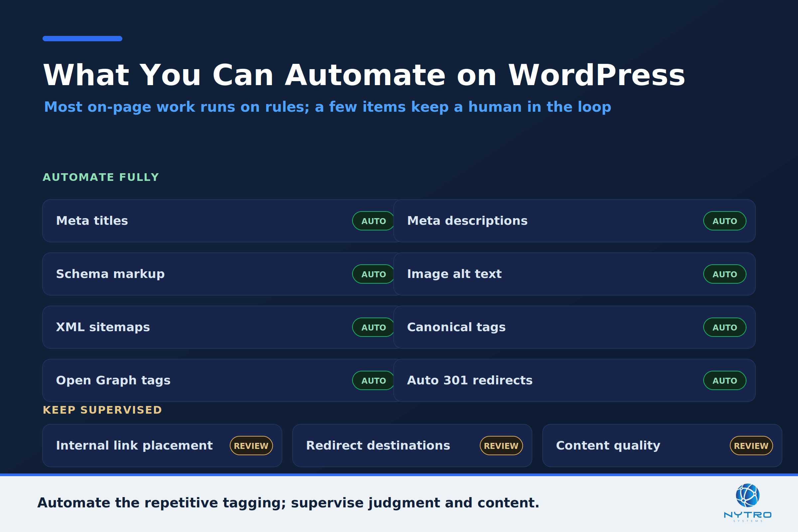Click the AUTO badge beside Image alt text

725,274
